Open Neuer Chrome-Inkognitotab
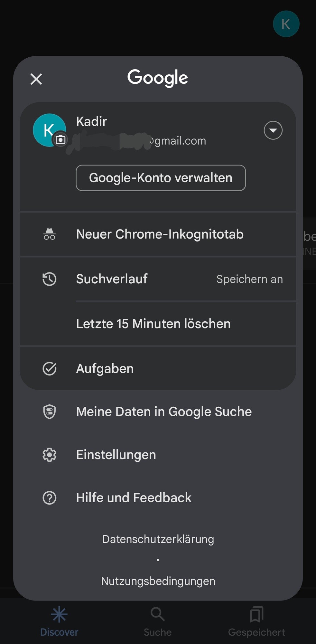 point(160,234)
